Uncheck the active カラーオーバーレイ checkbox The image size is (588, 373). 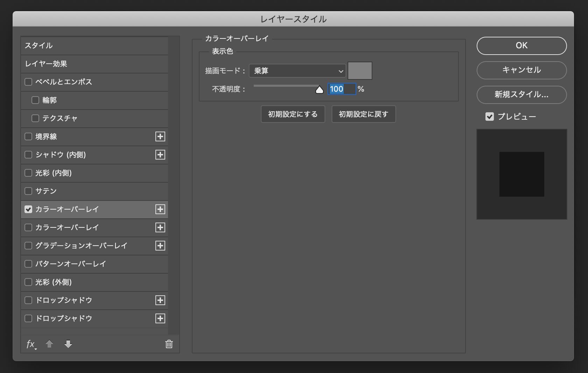28,209
